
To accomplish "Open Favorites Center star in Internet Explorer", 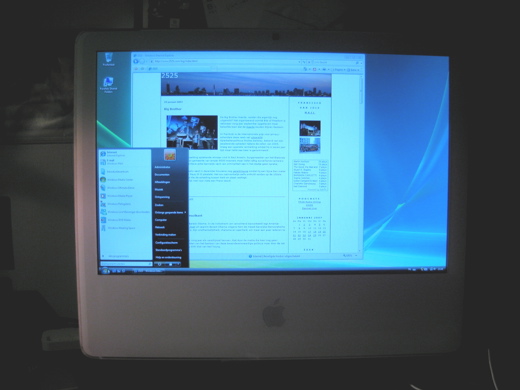I will click(x=136, y=69).
